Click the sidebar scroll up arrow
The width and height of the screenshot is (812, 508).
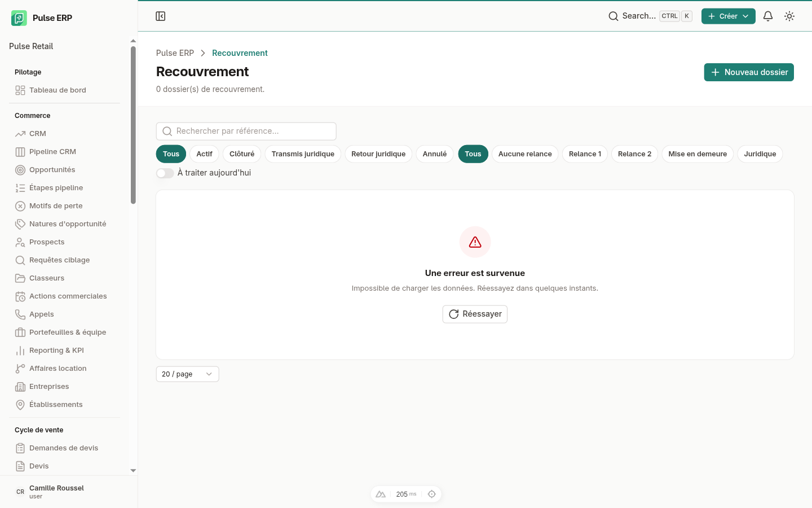click(133, 41)
